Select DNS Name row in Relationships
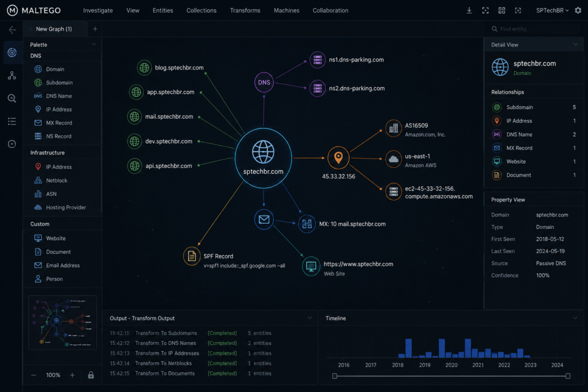The height and width of the screenshot is (392, 588). (533, 134)
